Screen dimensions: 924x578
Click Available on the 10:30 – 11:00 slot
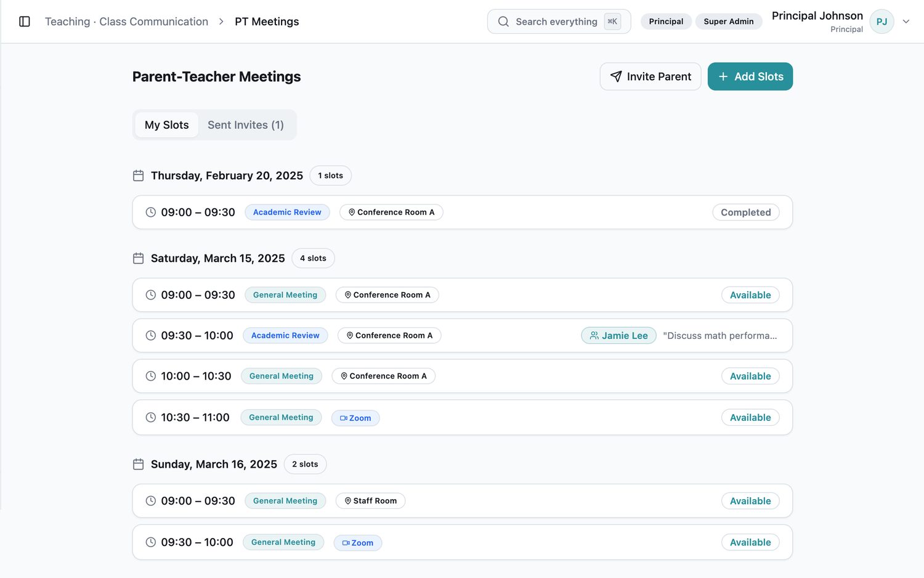[750, 417]
